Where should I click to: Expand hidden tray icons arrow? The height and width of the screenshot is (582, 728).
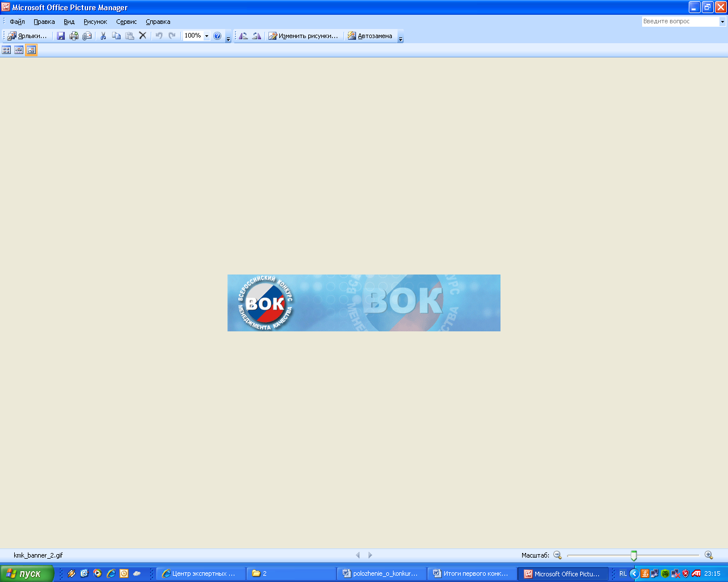click(634, 573)
